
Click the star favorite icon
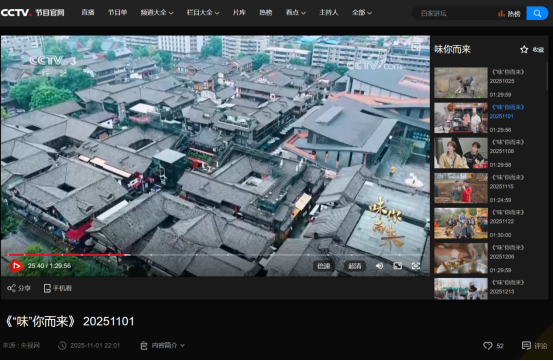tap(524, 49)
